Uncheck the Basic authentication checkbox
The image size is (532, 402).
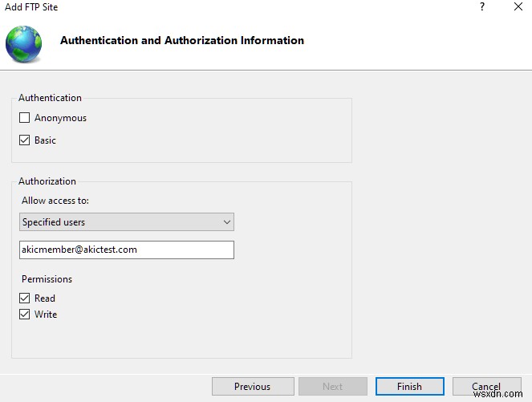coord(24,140)
